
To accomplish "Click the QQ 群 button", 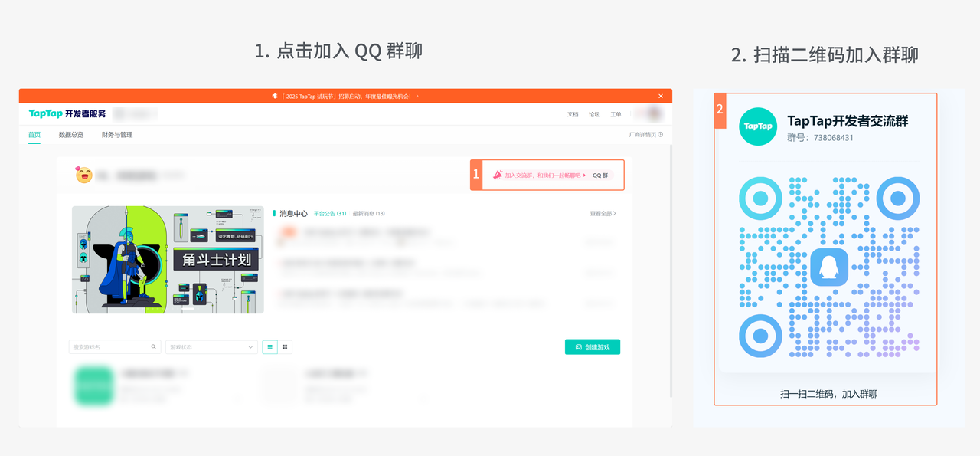I will (x=600, y=176).
